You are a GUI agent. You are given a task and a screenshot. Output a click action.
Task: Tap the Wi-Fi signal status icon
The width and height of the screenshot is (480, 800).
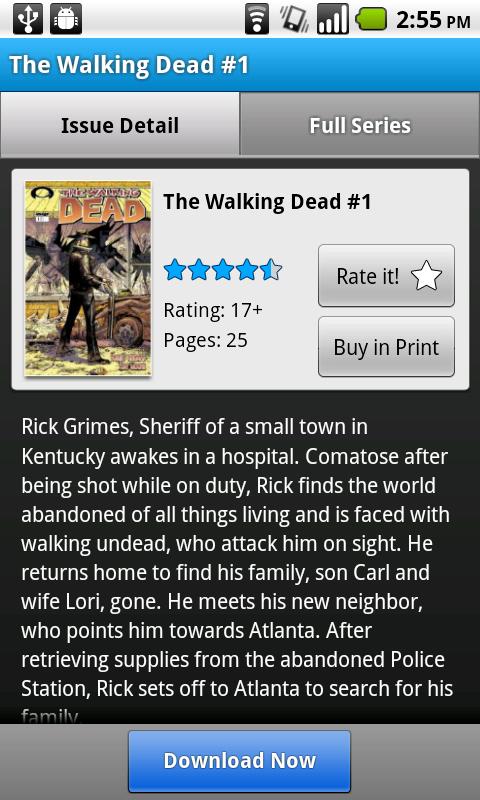(x=257, y=19)
